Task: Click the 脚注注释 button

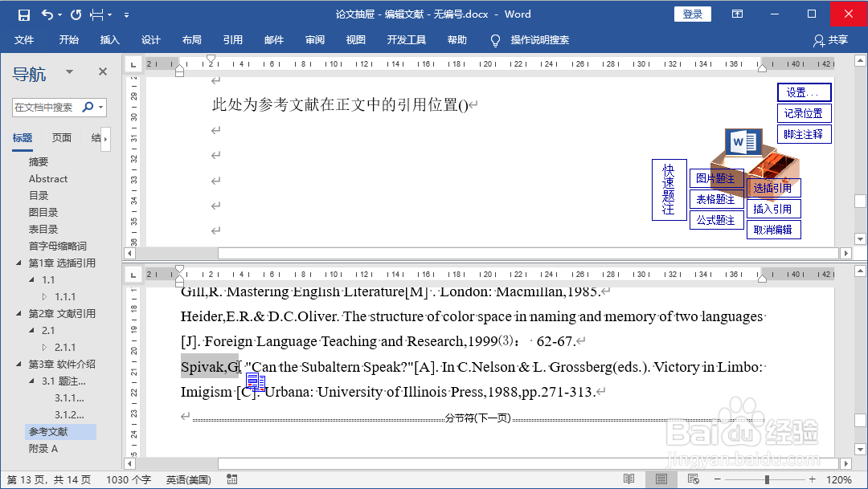Action: click(x=804, y=134)
